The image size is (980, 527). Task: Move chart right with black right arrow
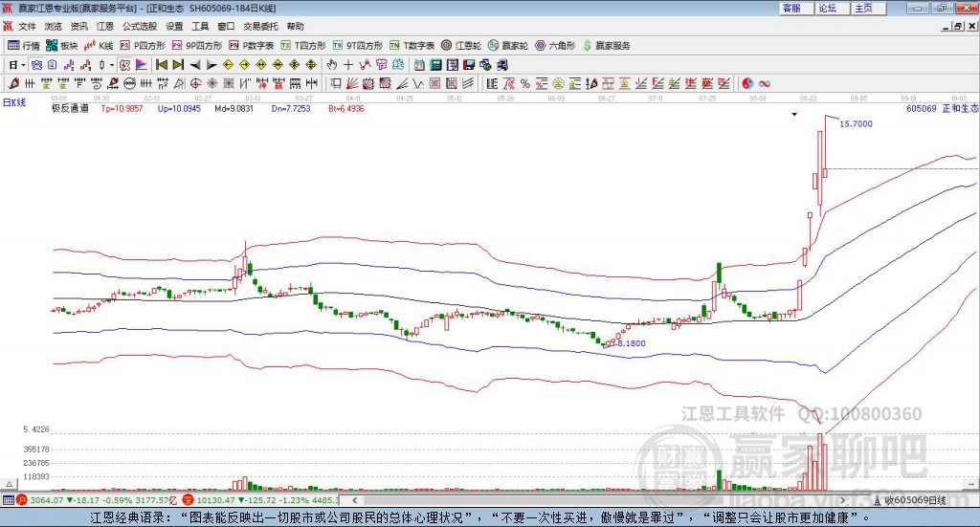(212, 64)
